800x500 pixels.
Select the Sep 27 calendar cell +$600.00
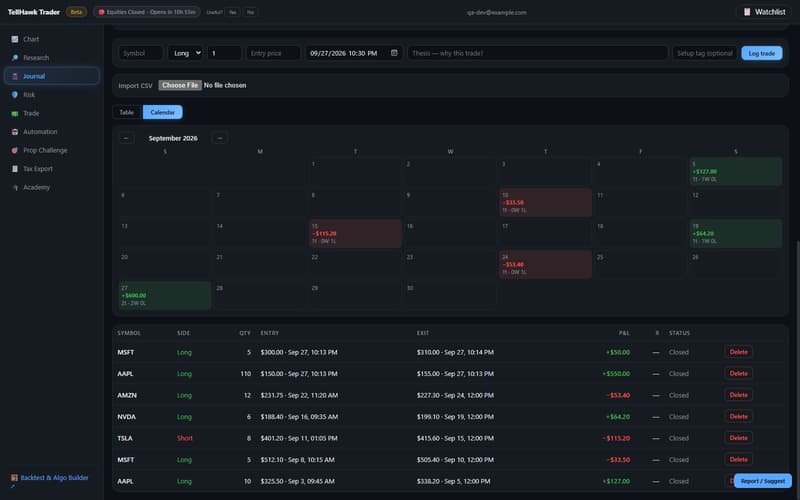[165, 296]
